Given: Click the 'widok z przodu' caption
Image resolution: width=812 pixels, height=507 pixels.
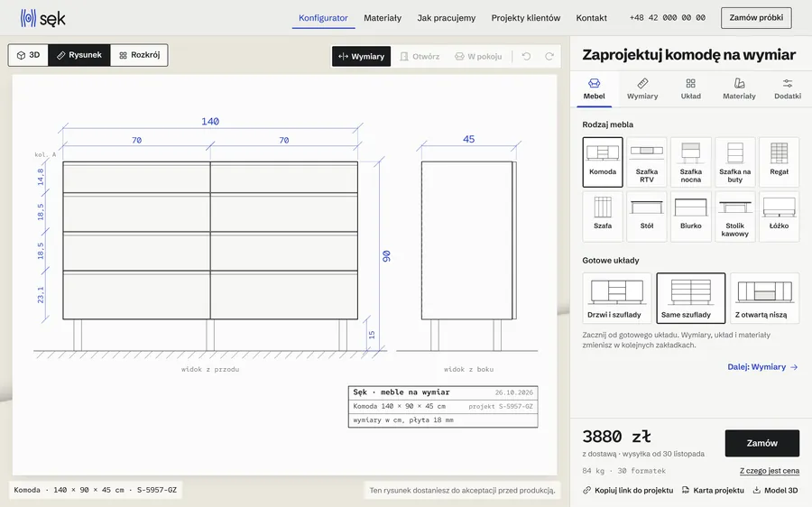Looking at the screenshot, I should [x=210, y=369].
